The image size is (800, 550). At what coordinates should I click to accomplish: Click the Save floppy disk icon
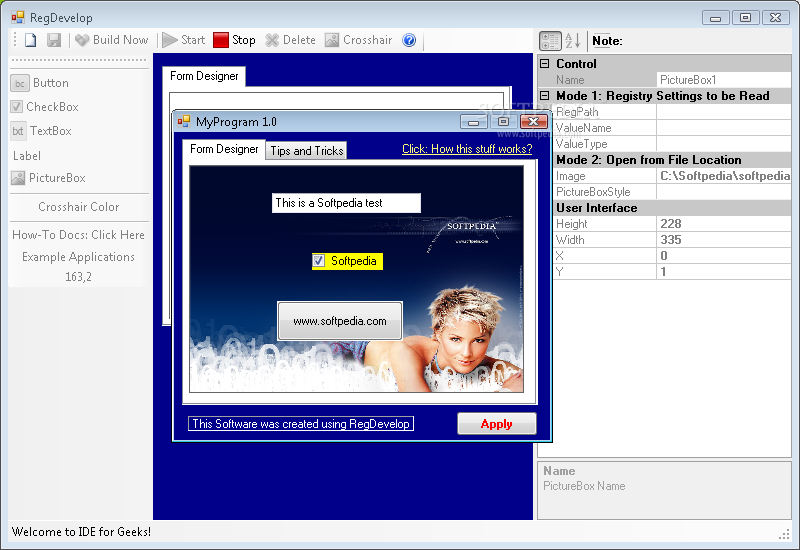pos(54,40)
